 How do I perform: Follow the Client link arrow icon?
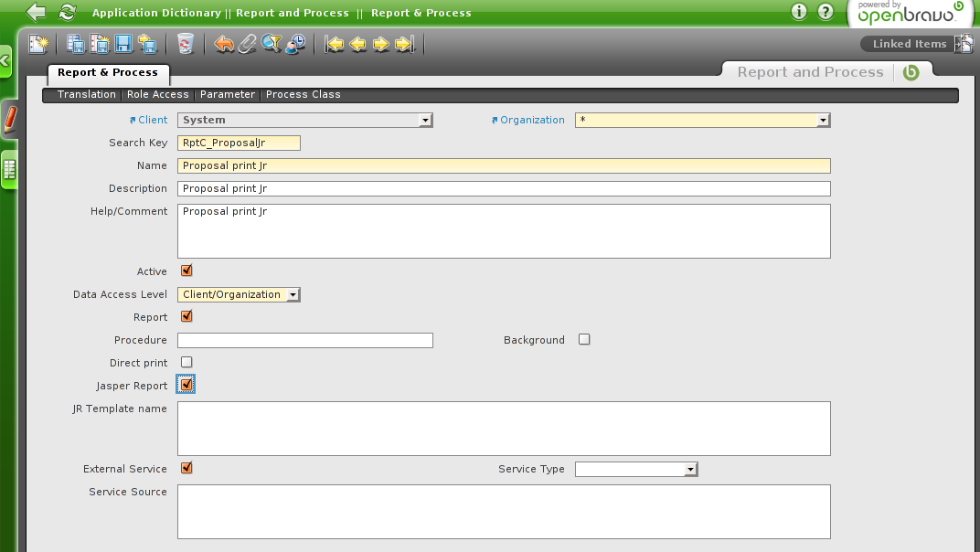[x=133, y=120]
